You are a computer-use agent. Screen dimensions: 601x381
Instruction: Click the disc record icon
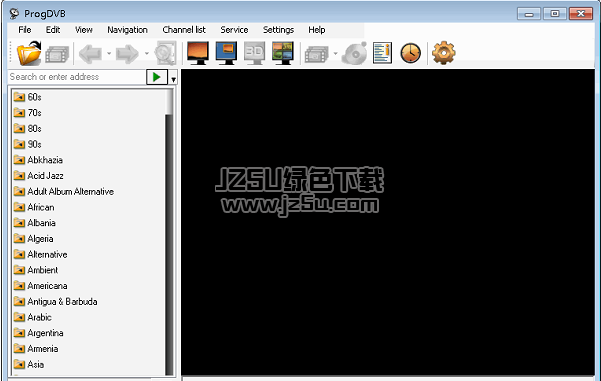(x=354, y=53)
